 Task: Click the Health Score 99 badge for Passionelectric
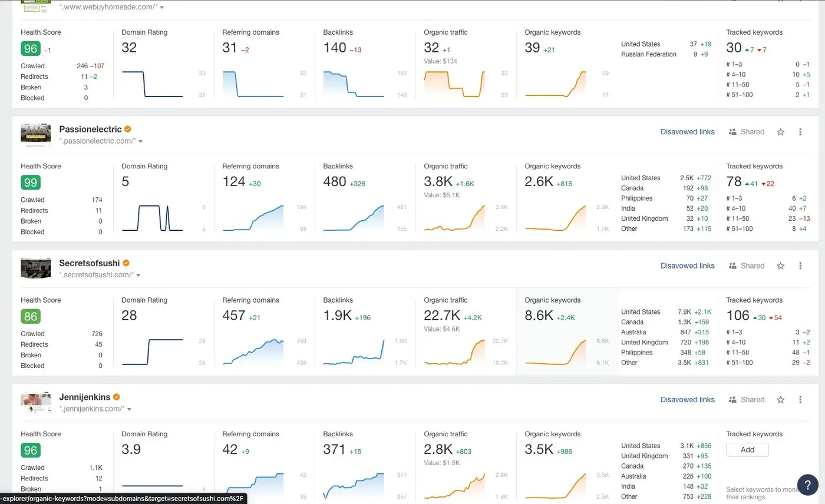tap(31, 183)
